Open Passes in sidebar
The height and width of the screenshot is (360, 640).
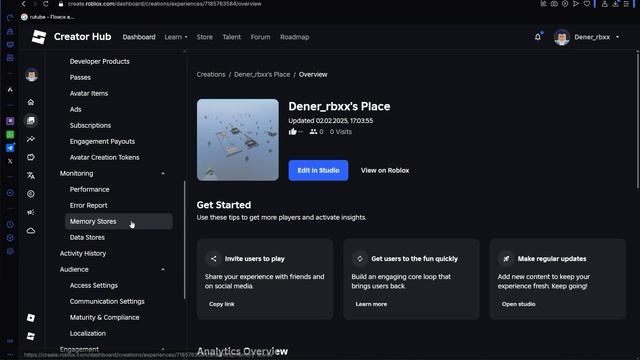80,77
